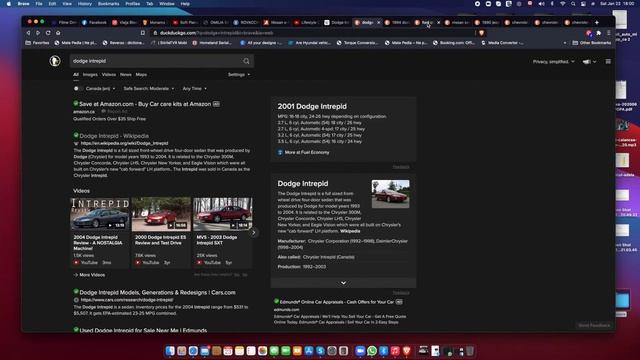Open the DuckDuckGo hamburger menu icon
The width and height of the screenshot is (640, 360).
pos(608,62)
